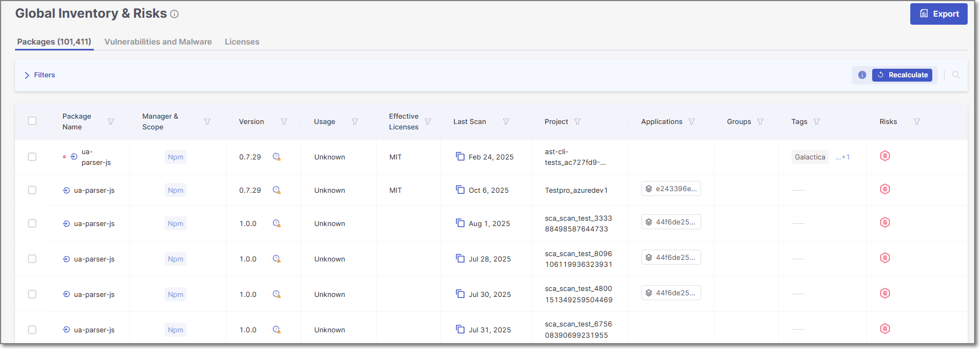Check the box for Testpro_azuredev1 row
The height and width of the screenshot is (349, 980).
(x=32, y=191)
